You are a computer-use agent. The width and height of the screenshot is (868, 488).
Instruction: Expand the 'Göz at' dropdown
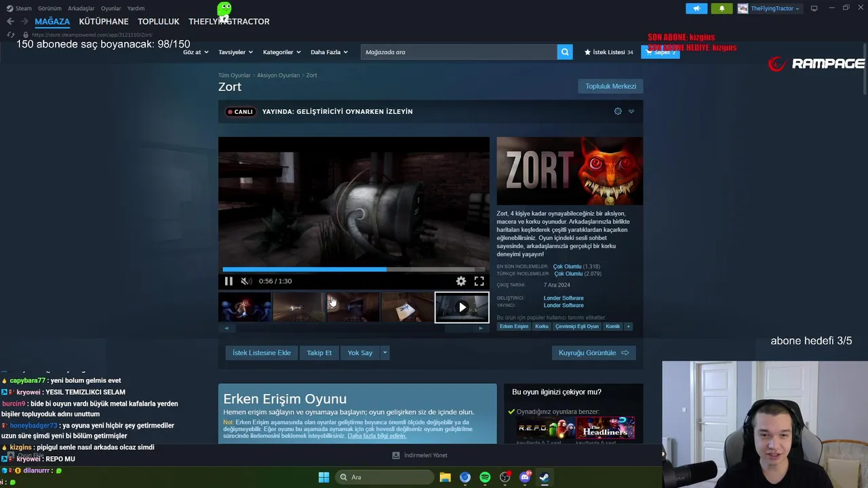(195, 52)
